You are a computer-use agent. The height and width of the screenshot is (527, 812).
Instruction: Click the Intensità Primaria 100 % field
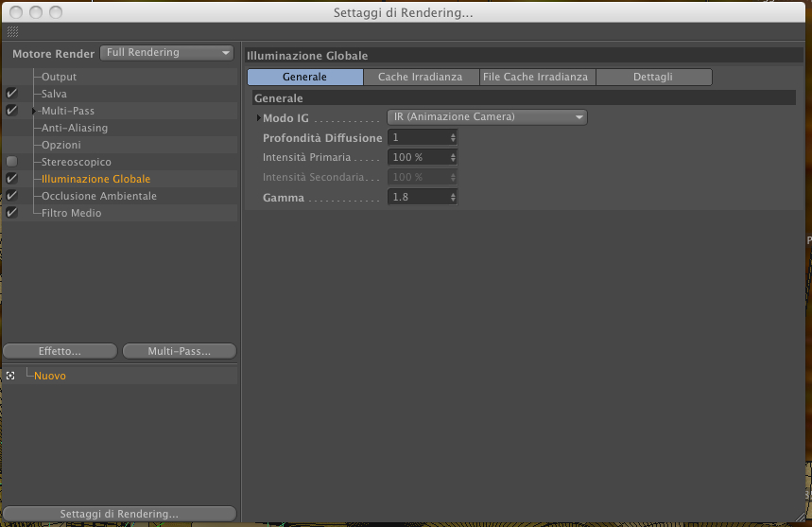click(x=422, y=157)
